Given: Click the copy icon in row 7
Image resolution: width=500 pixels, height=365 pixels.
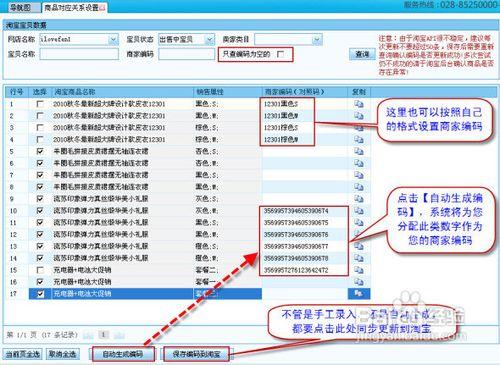Looking at the screenshot, I should point(359,175).
